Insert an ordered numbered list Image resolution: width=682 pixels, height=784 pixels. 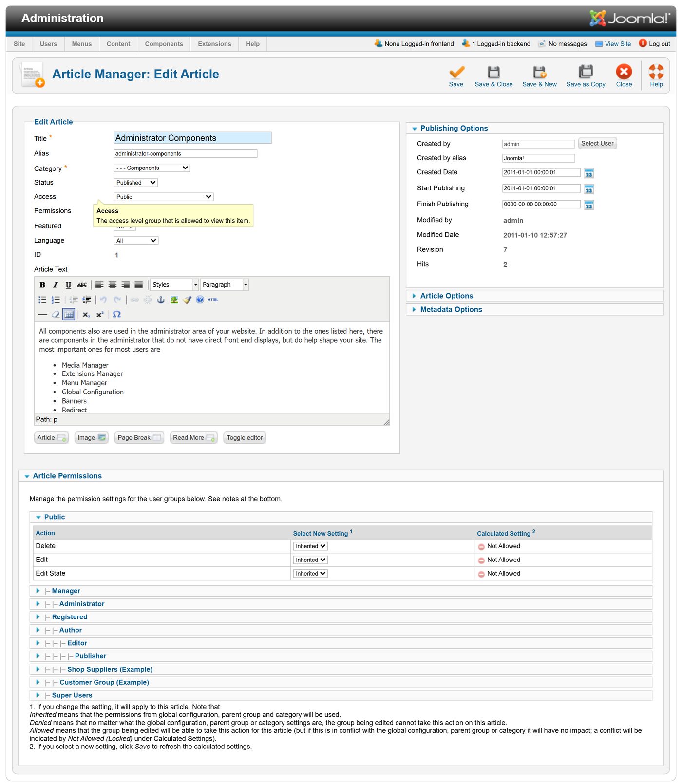(x=56, y=300)
